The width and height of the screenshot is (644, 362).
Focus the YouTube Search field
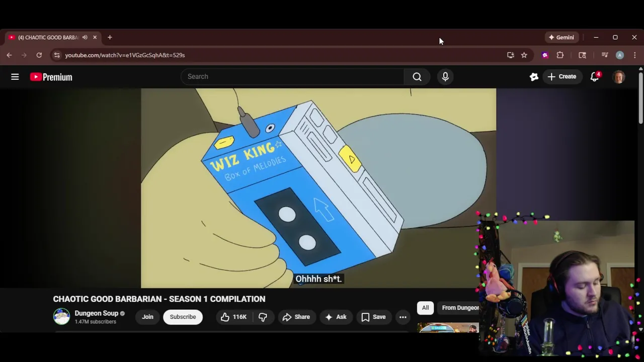pos(293,76)
